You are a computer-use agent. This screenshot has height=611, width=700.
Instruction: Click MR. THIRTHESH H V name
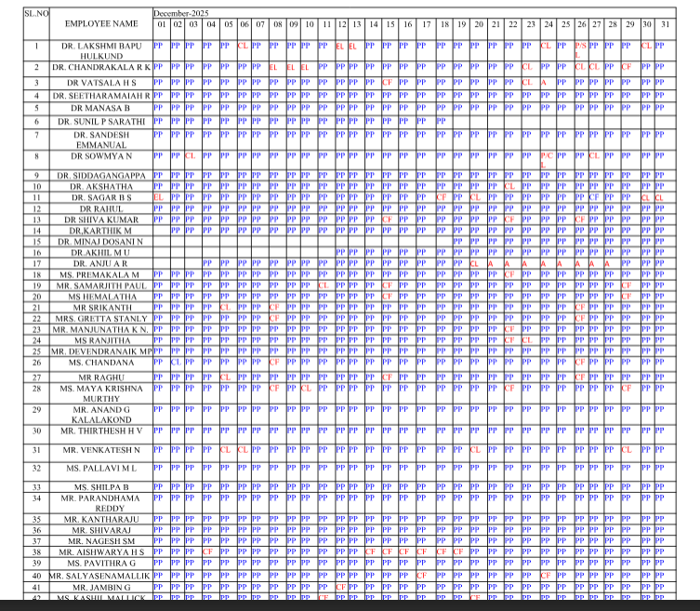click(101, 431)
